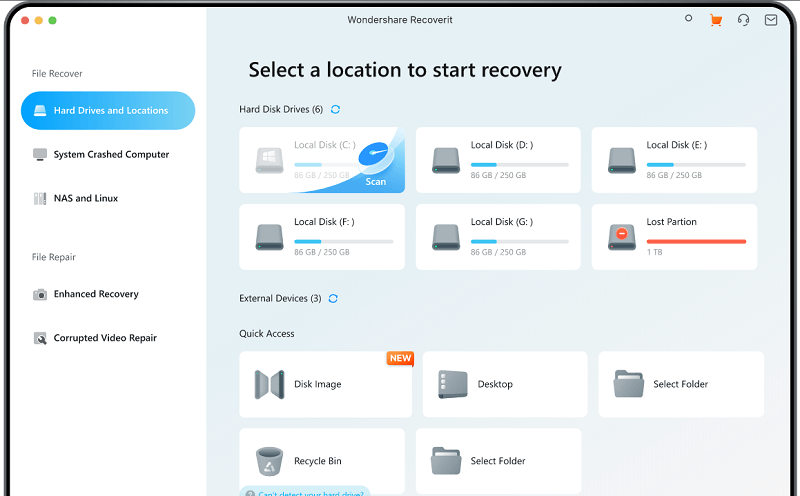Refresh the Hard Disk Drives list

click(335, 109)
